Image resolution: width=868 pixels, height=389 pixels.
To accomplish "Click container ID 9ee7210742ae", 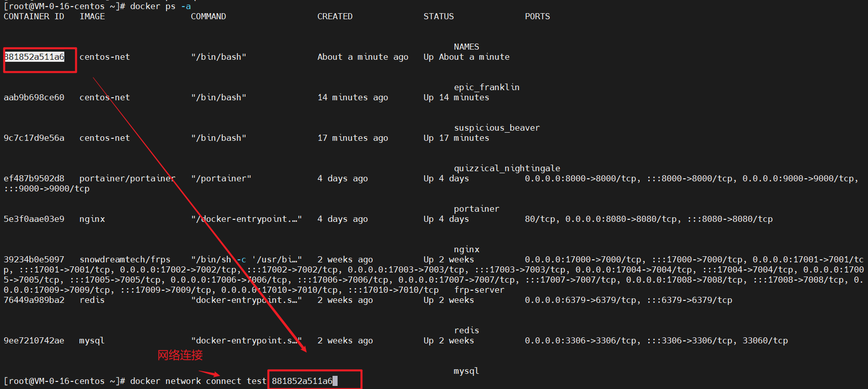I will [x=34, y=340].
